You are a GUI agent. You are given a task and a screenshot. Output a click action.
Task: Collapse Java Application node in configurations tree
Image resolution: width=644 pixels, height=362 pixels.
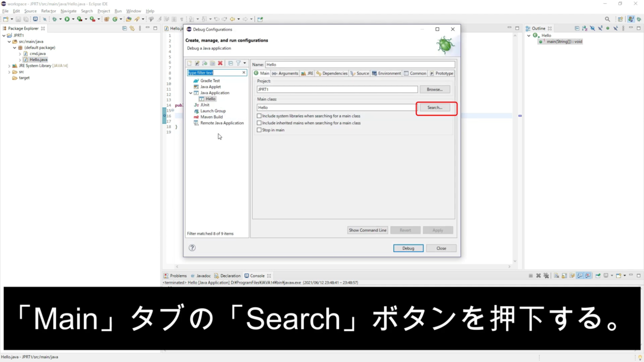[191, 93]
